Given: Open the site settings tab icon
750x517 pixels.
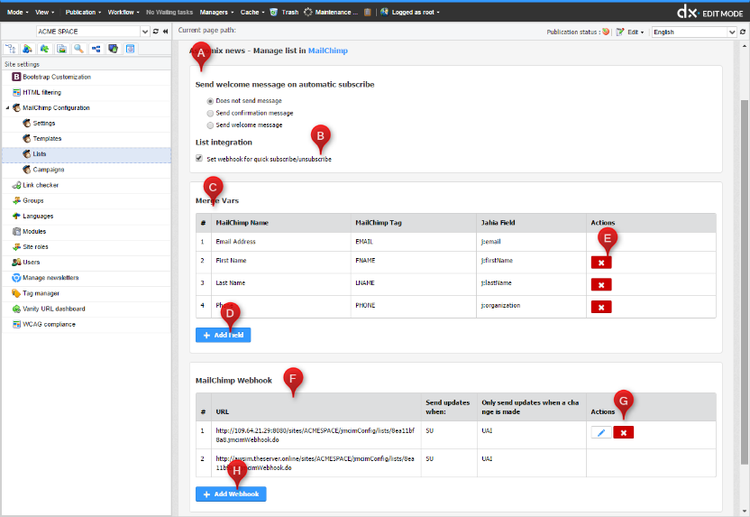Looking at the screenshot, I should tap(130, 49).
